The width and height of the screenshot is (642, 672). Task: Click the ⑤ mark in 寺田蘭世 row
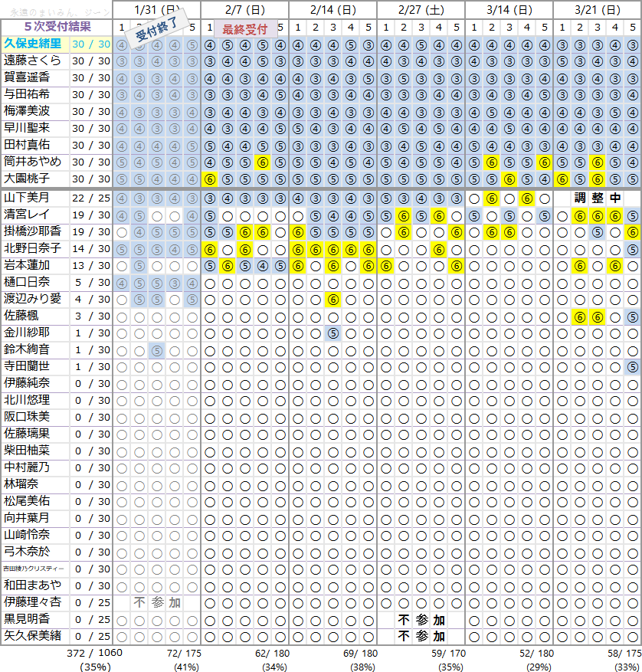pos(632,366)
